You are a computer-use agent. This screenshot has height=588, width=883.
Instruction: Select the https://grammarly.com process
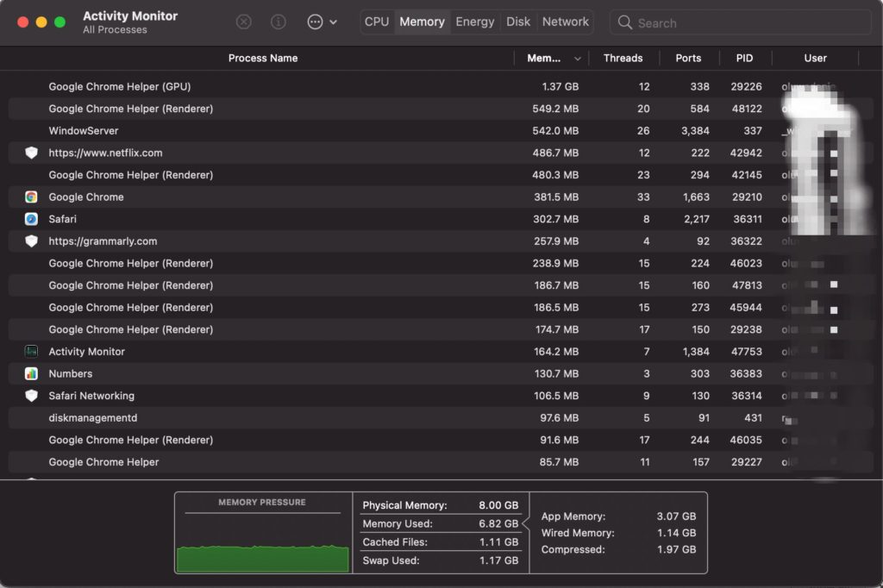[x=103, y=241]
